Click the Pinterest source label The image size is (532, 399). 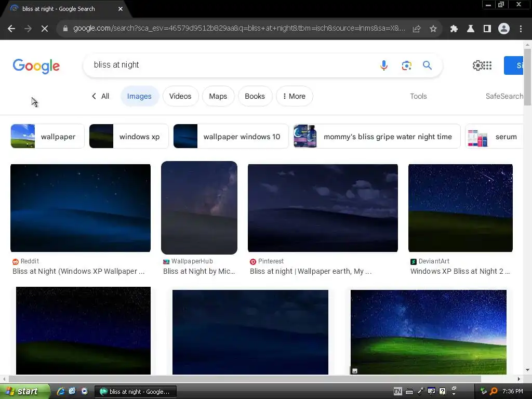click(271, 261)
